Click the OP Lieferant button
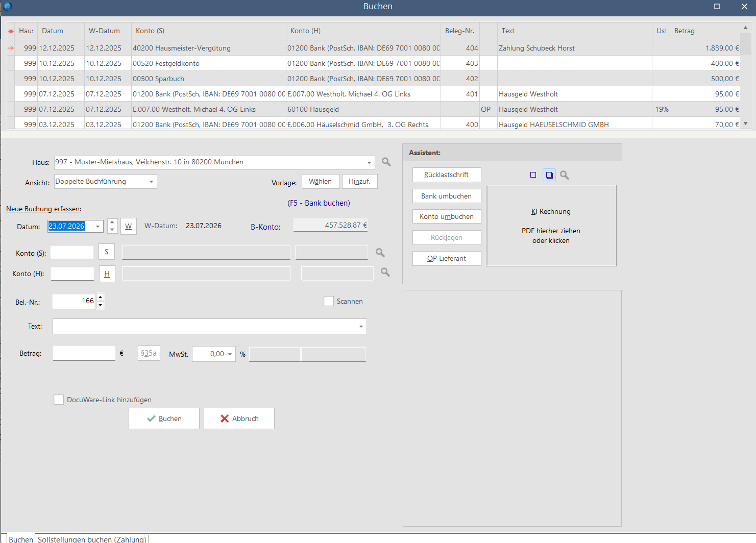Image resolution: width=756 pixels, height=543 pixels. tap(447, 259)
